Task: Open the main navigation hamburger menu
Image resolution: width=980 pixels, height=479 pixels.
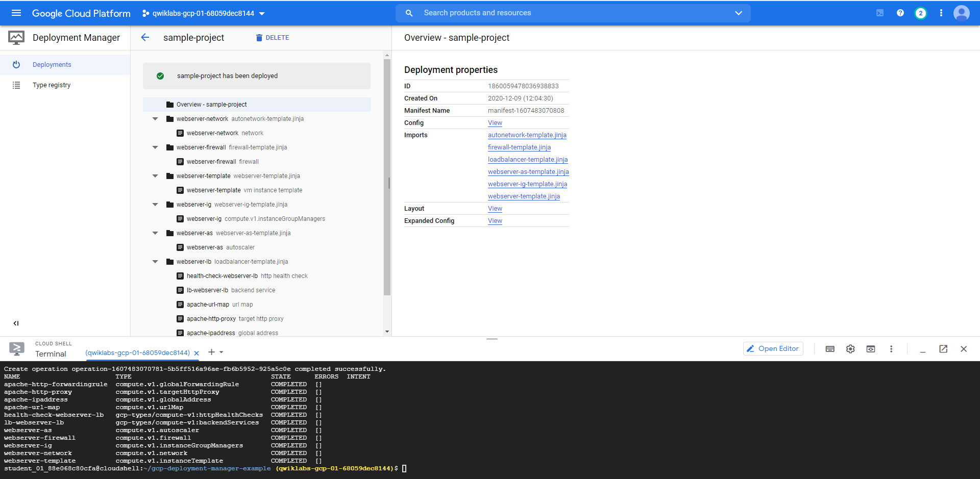Action: [x=16, y=13]
